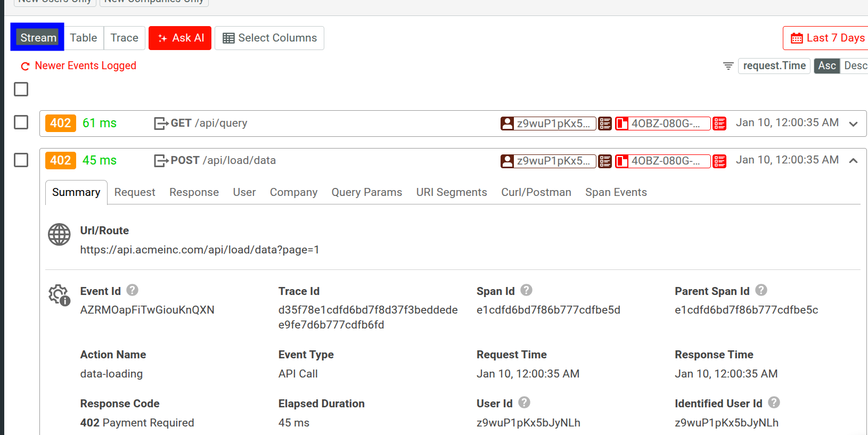The width and height of the screenshot is (868, 435).
Task: Expand the GET /api/query event row
Action: [x=853, y=124]
